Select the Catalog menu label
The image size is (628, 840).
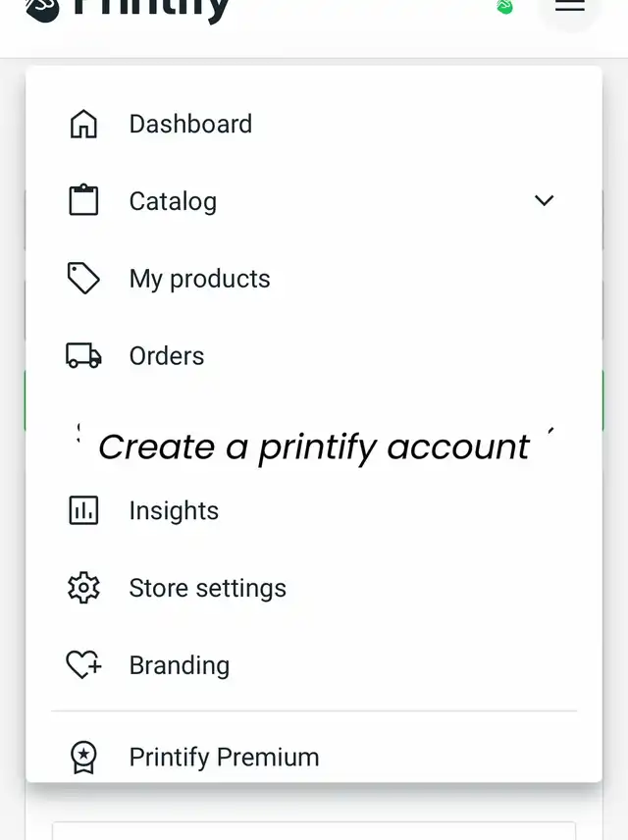173,201
